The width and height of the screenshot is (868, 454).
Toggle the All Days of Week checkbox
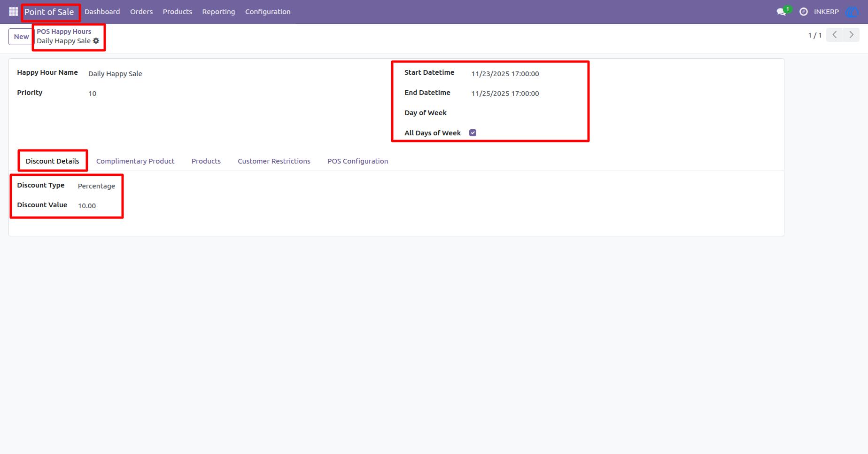473,133
